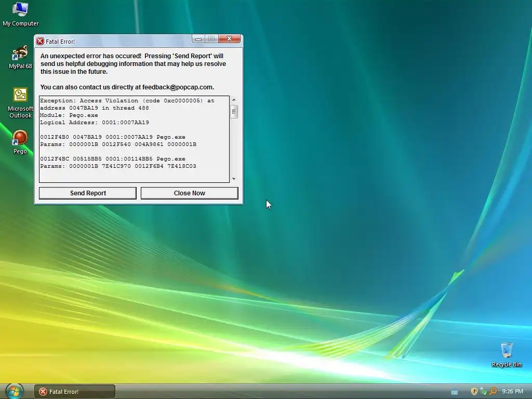This screenshot has height=399, width=532.
Task: Click the 'Logical Address: 0001:0007AA19' line
Action: click(x=95, y=123)
